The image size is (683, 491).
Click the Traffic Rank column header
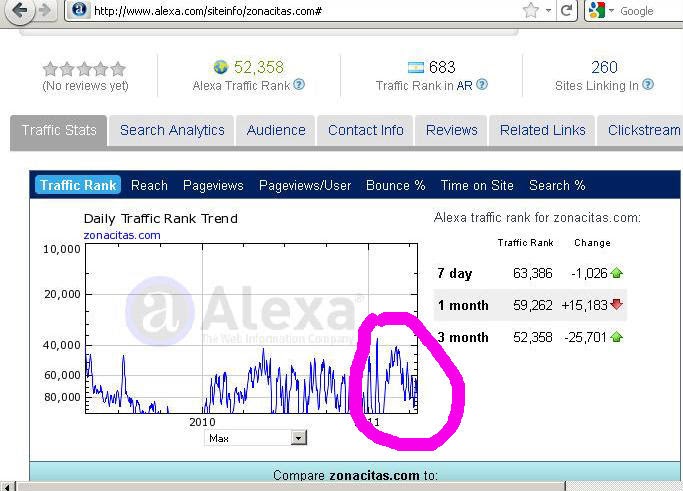tap(525, 243)
